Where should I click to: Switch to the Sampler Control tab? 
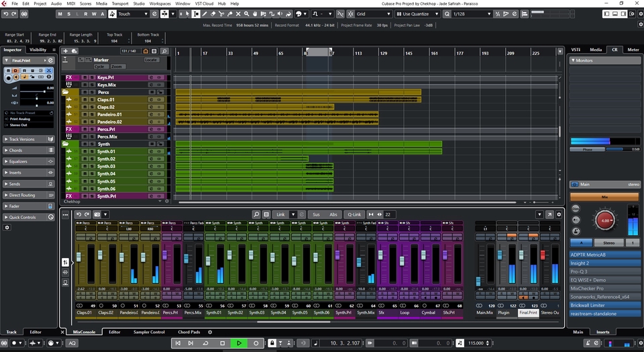click(x=149, y=332)
